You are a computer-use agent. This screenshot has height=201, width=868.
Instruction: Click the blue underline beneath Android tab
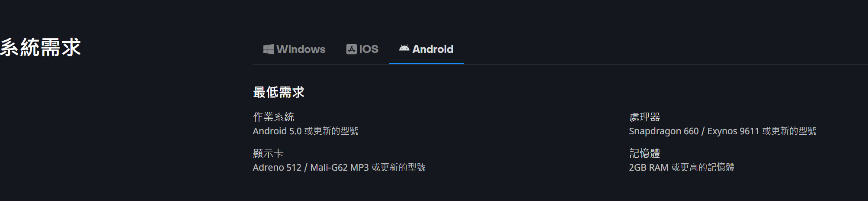426,63
